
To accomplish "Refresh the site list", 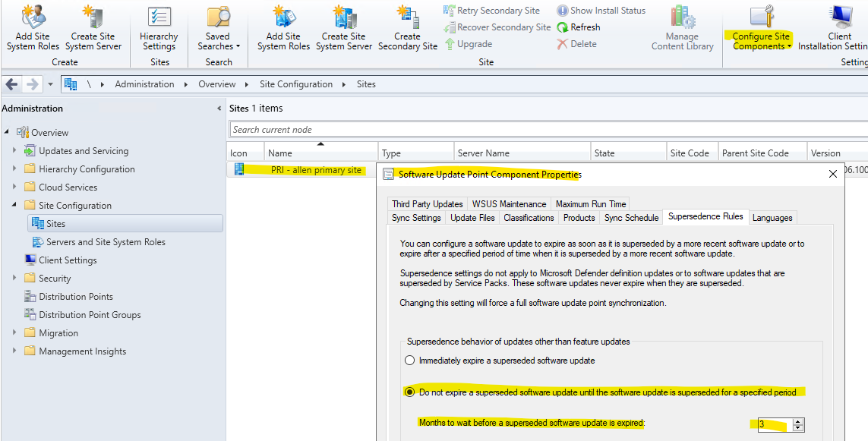I will [579, 27].
